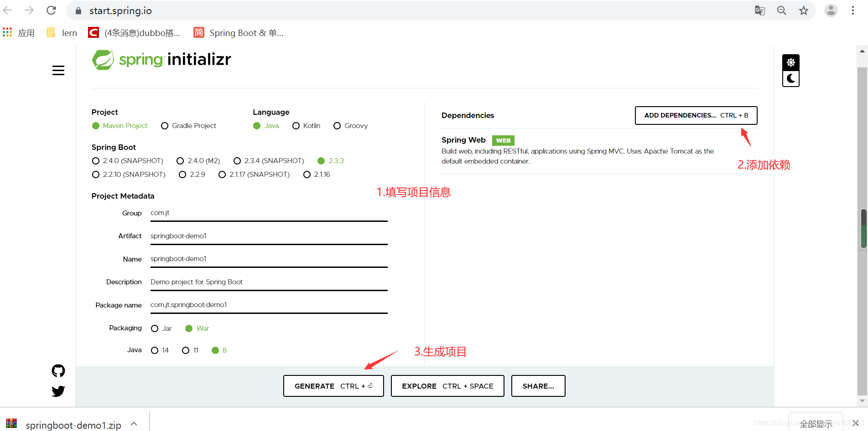The width and height of the screenshot is (868, 431).
Task: Click the Spring Initializr logo
Action: click(x=161, y=60)
